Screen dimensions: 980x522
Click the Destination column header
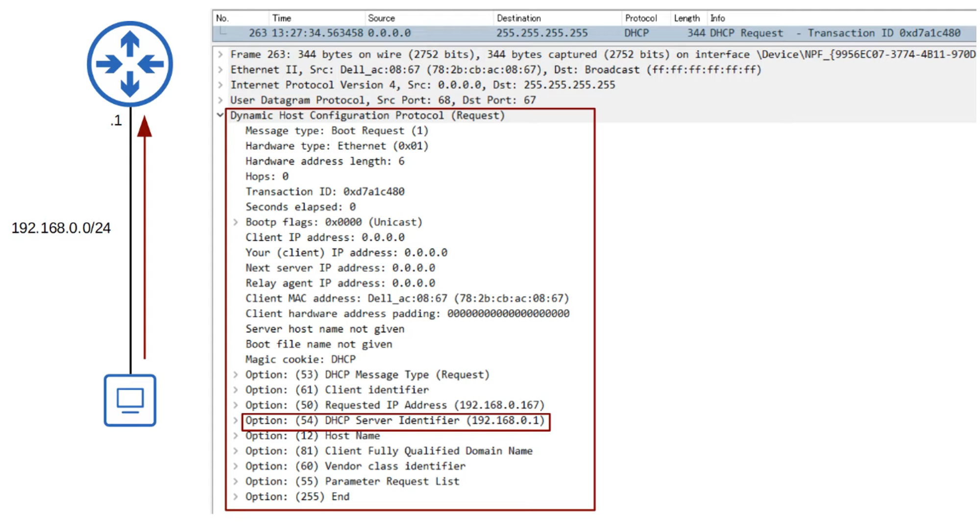518,18
